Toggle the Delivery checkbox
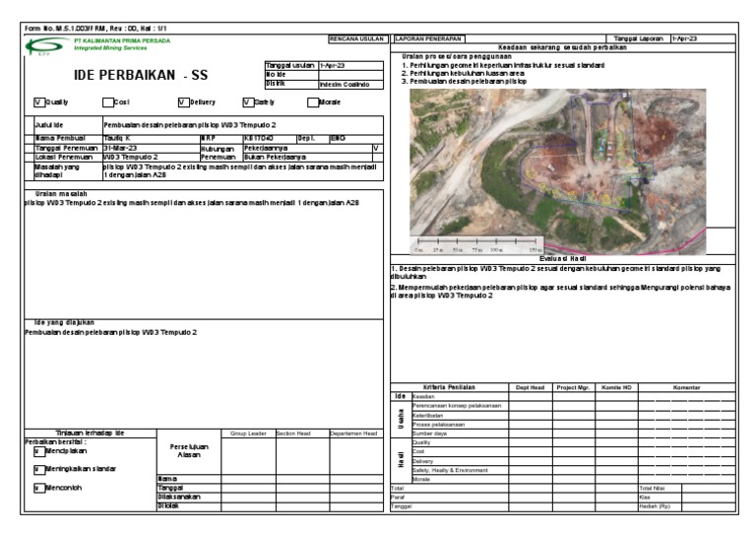Image resolution: width=756 pixels, height=535 pixels. click(183, 101)
